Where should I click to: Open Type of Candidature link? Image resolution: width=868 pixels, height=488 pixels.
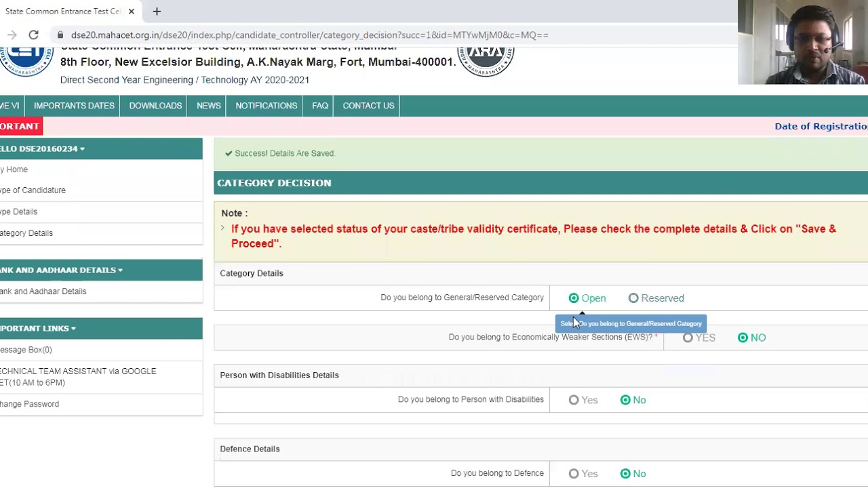[33, 190]
